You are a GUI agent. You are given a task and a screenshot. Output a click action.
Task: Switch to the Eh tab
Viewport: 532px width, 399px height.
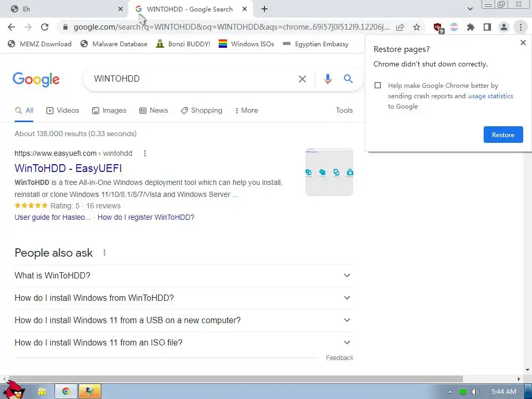point(64,9)
